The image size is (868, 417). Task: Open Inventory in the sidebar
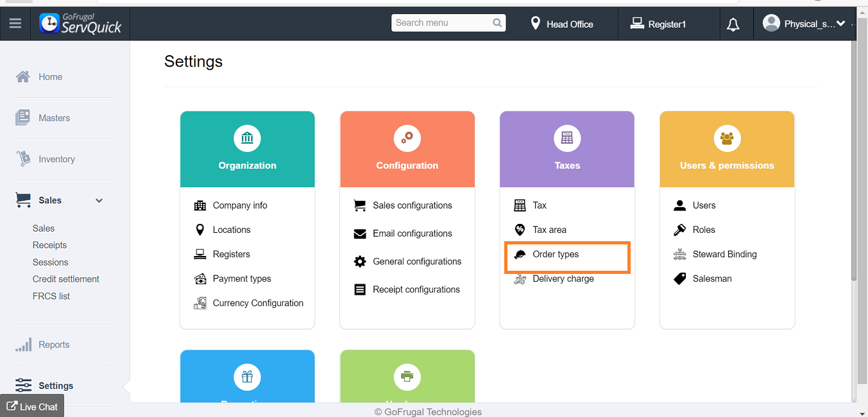[56, 159]
